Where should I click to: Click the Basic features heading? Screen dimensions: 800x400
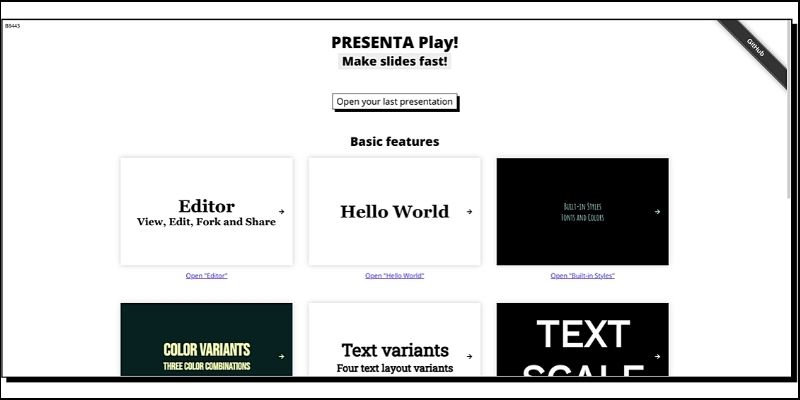pos(395,141)
